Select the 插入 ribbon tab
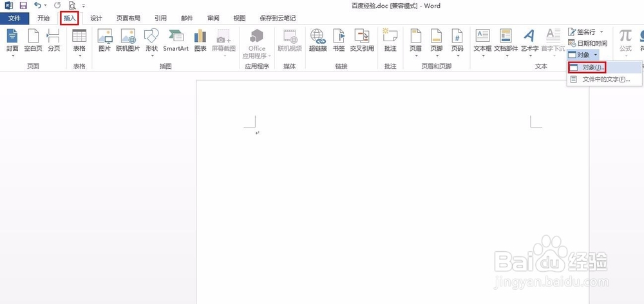644x304 pixels. (70, 18)
